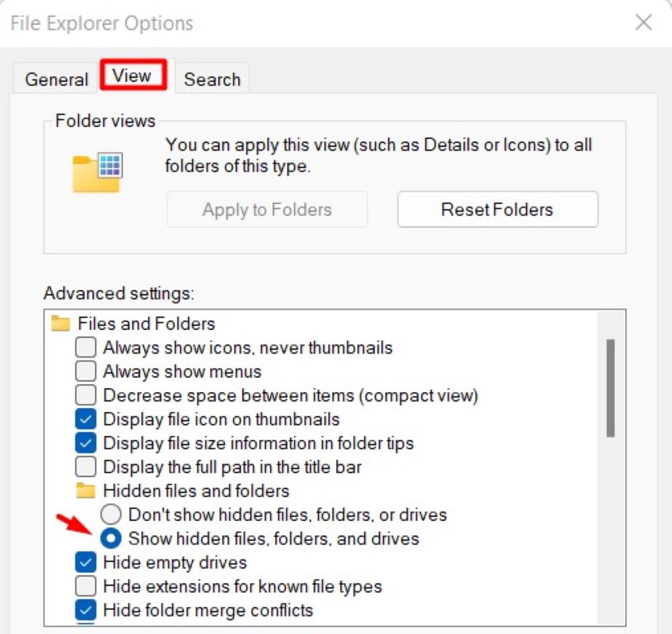
Task: Switch to the General tab
Action: click(56, 79)
